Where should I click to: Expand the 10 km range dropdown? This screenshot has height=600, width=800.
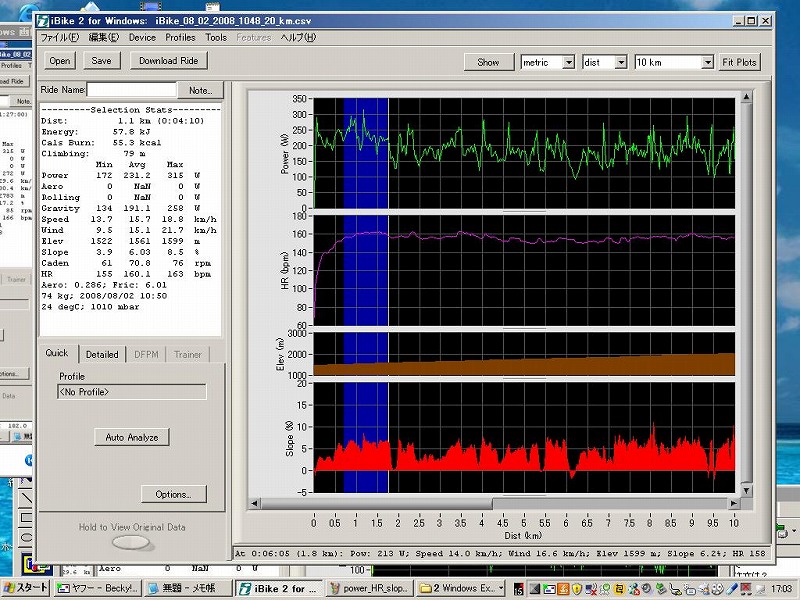(x=706, y=62)
